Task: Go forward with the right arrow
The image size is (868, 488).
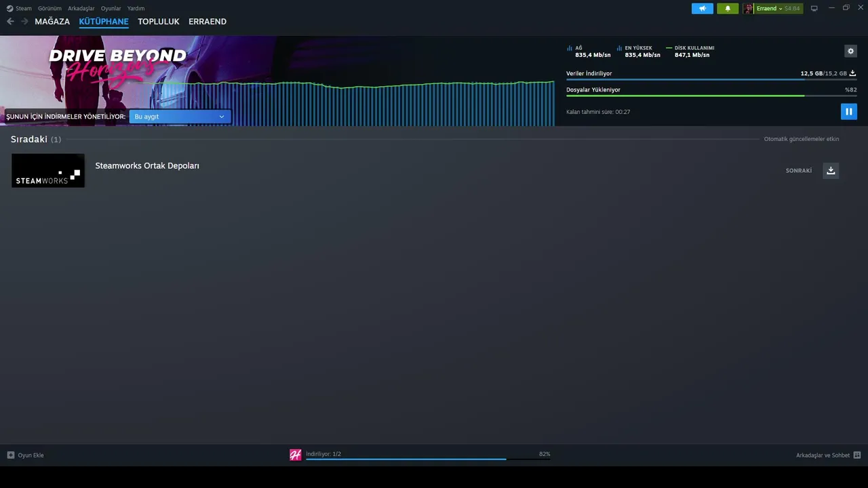Action: [x=24, y=22]
